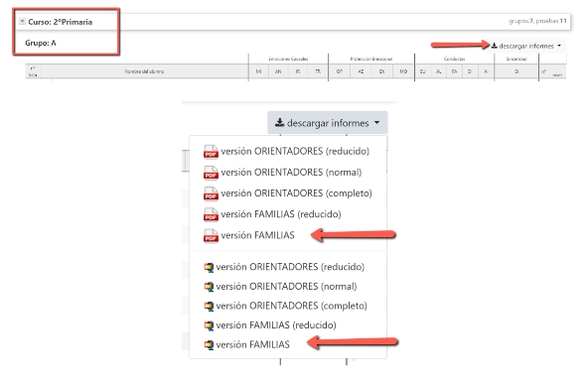Click the grupos:7, pruebas:11 counter text
Image resolution: width=588 pixels, height=385 pixels.
(537, 21)
